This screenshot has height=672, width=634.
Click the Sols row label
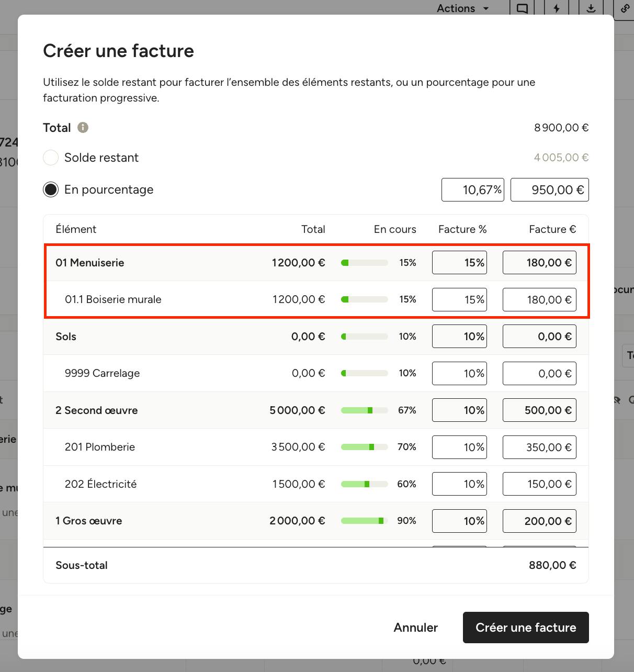66,337
